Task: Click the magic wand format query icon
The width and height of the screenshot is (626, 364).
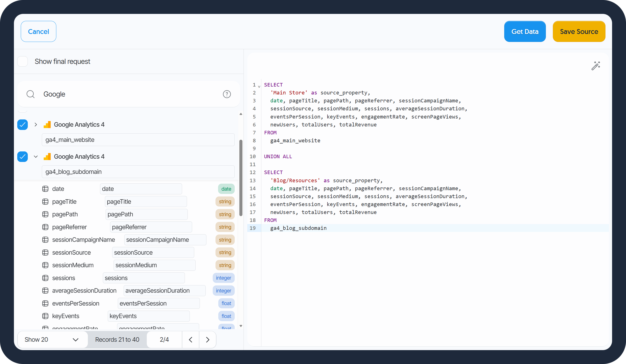Action: [x=596, y=66]
